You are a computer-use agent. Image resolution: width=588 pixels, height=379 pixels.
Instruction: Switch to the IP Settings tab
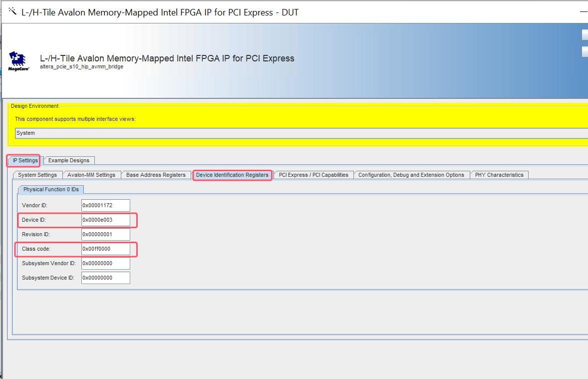[x=25, y=160]
